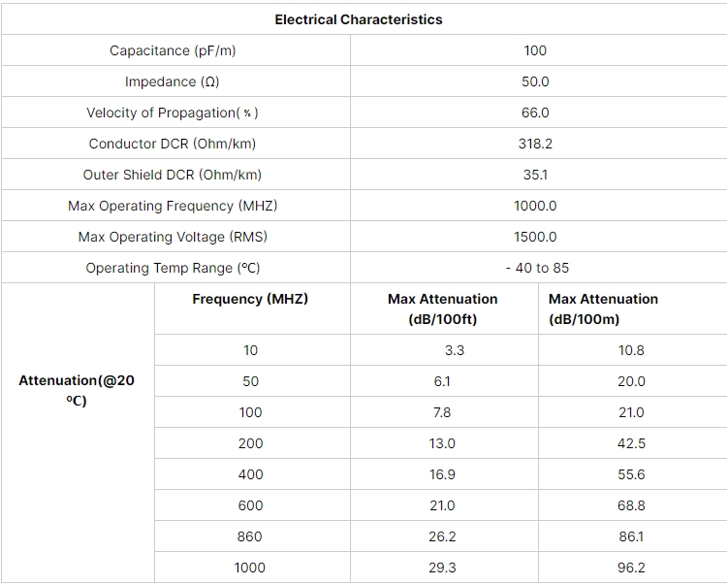The height and width of the screenshot is (585, 728).
Task: Click the 42.5 dB/100m value at 200 MHz
Action: [x=631, y=443]
